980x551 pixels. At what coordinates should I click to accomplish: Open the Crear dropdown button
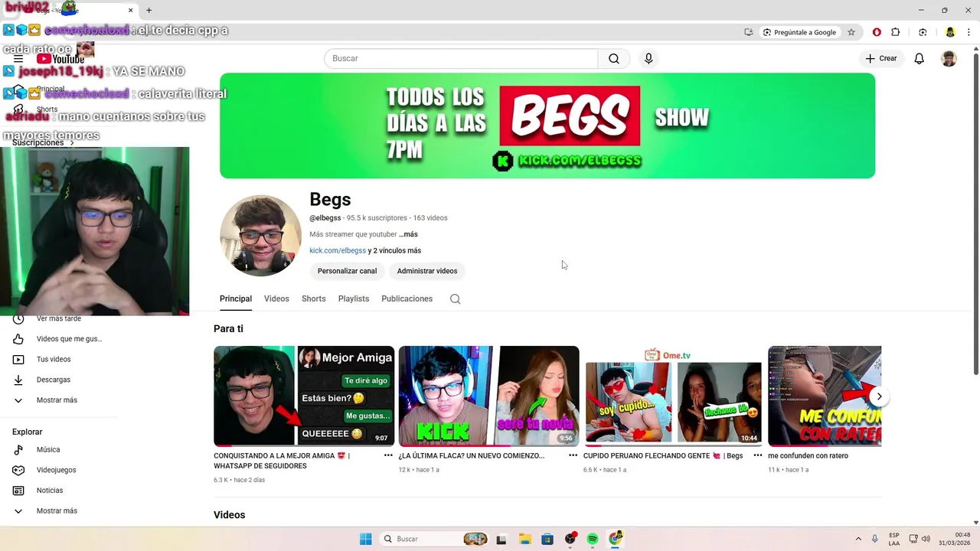click(880, 59)
